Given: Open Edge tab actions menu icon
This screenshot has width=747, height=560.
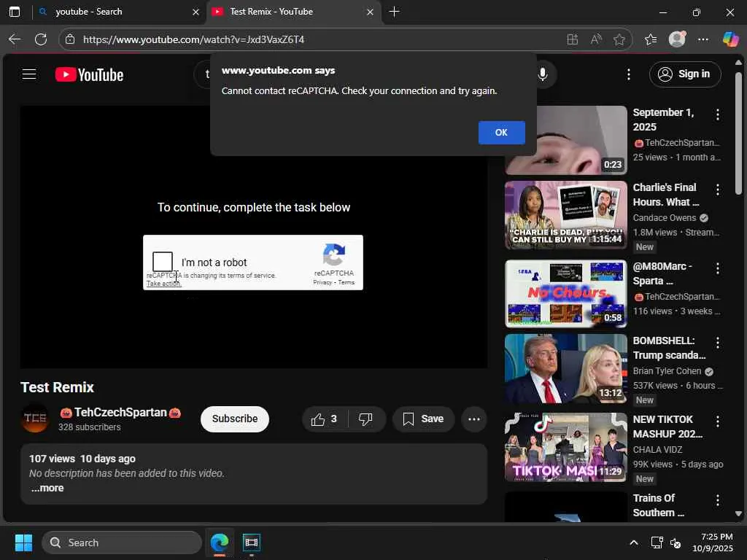Looking at the screenshot, I should click(x=15, y=12).
